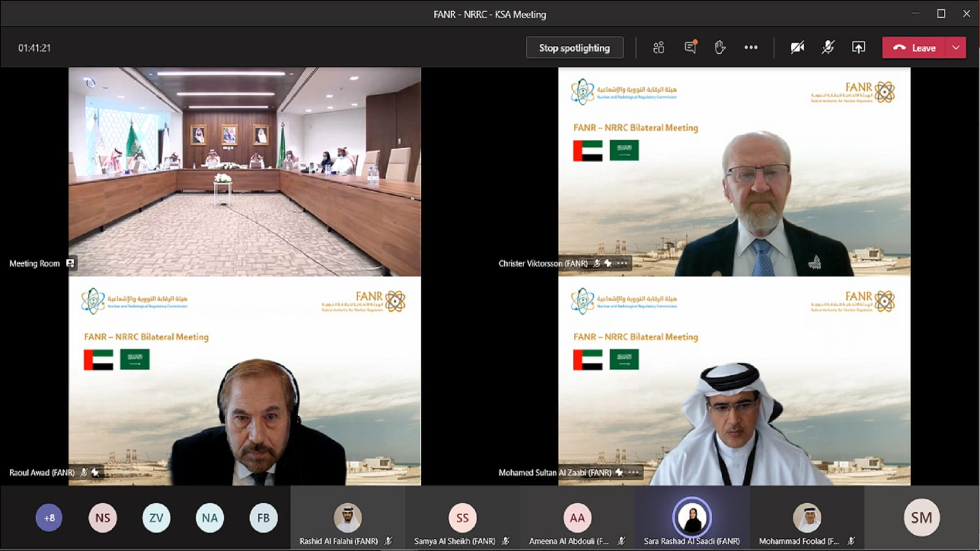This screenshot has width=980, height=551.
Task: Click the Stop spotlighting button
Action: tap(574, 47)
